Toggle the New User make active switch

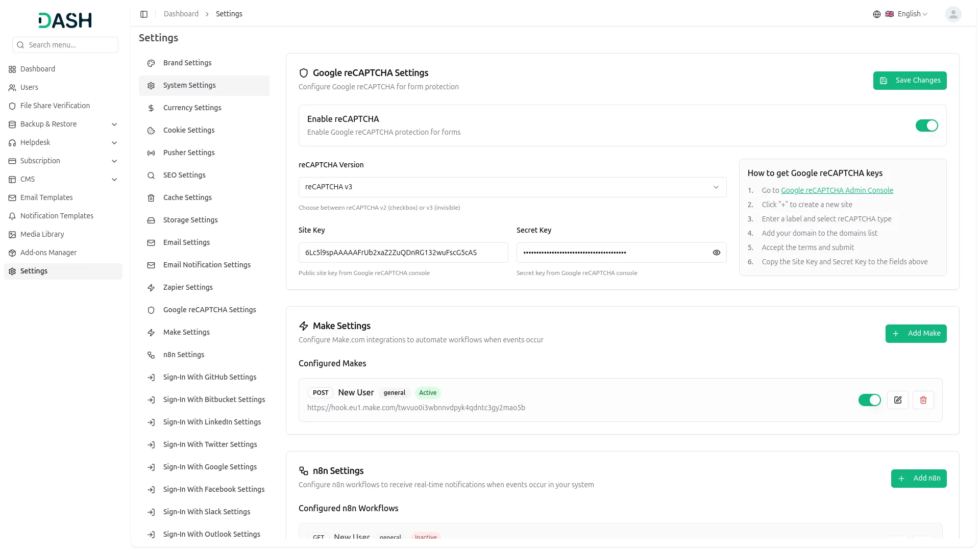[869, 400]
